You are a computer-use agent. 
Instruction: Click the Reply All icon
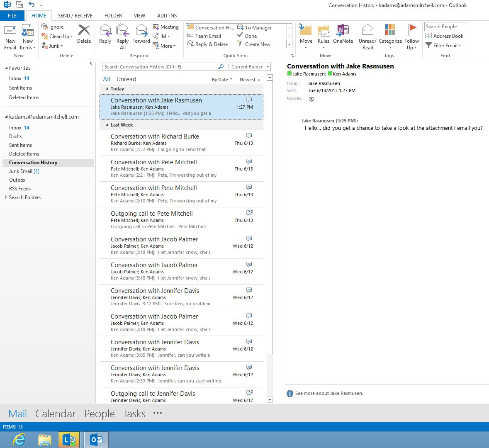point(123,30)
